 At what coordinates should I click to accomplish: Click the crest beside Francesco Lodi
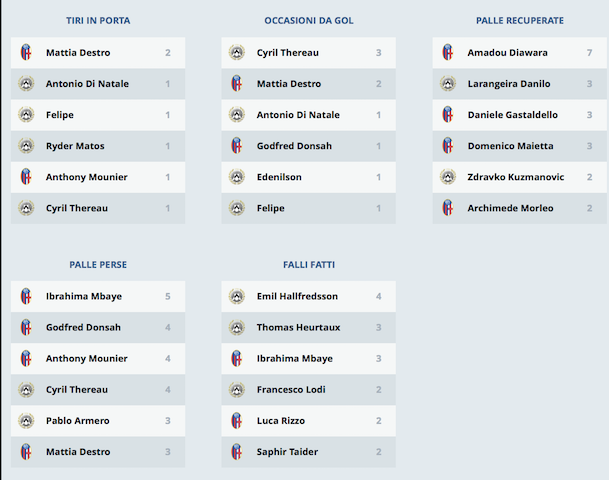[237, 390]
